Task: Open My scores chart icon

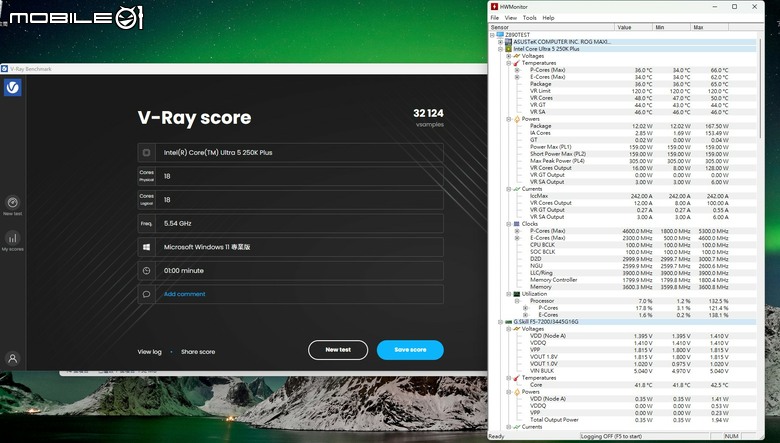Action: (x=12, y=238)
